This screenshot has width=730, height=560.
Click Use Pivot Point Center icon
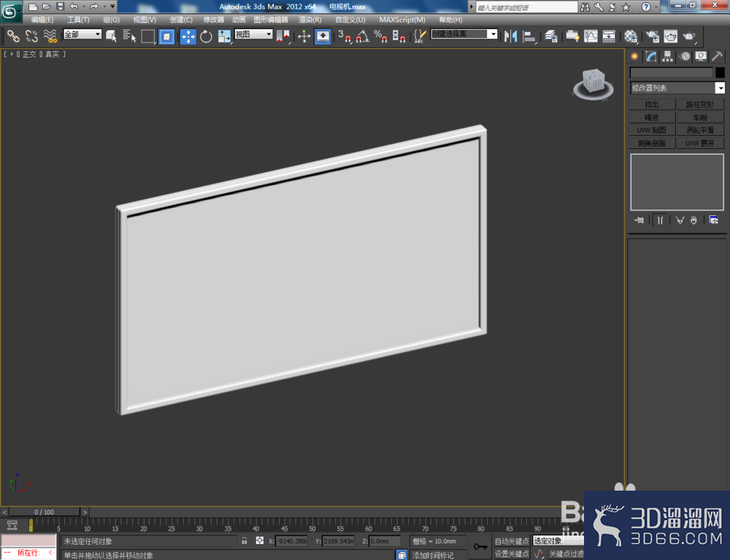(283, 37)
